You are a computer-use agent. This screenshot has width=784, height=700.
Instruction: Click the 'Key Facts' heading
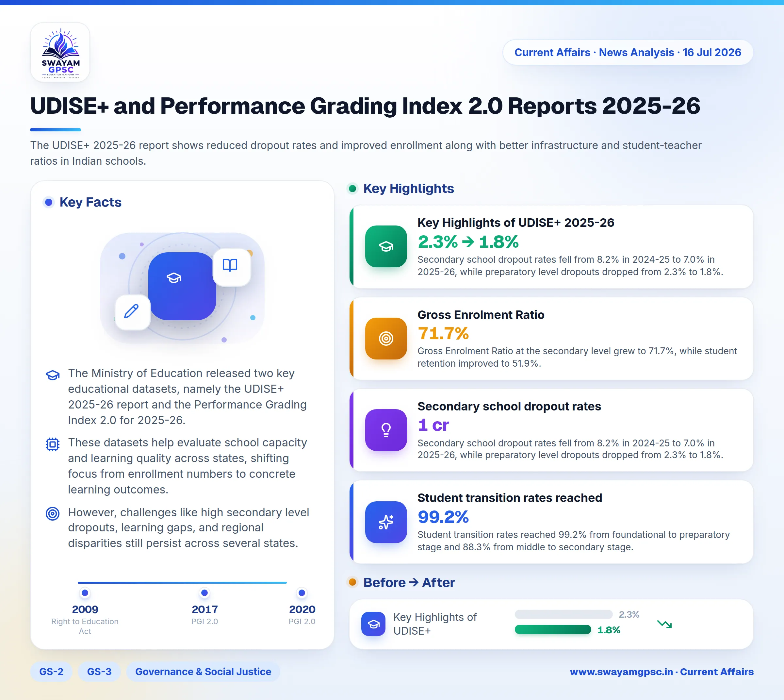pyautogui.click(x=90, y=202)
